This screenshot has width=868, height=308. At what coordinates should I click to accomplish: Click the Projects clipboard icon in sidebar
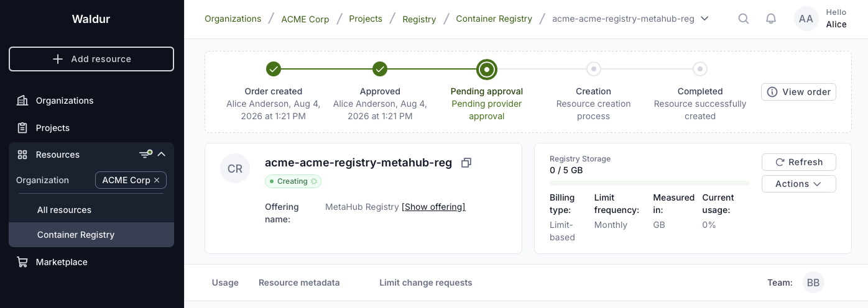[22, 128]
